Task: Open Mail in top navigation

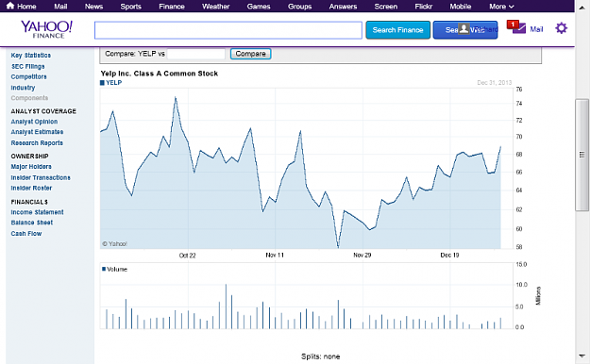Action: pos(60,7)
